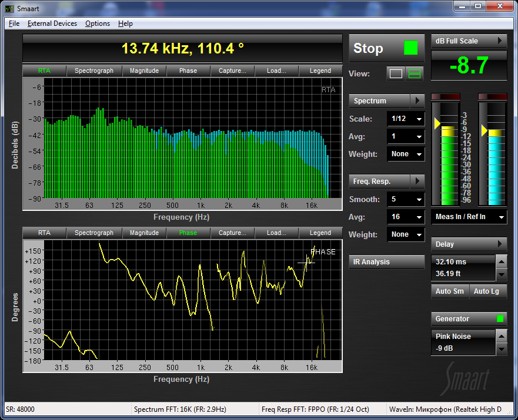The width and height of the screenshot is (518, 420).
Task: Click the Freq. Resp. arrow icon
Action: tap(417, 181)
